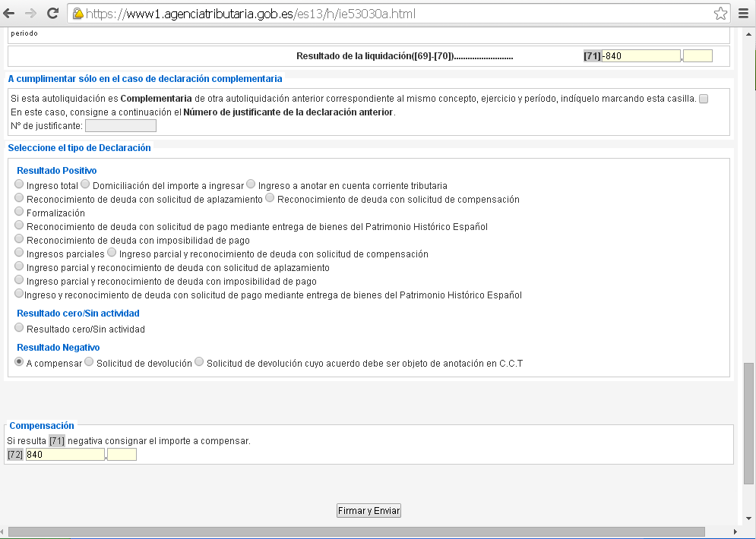This screenshot has height=539, width=756.
Task: Select Ingreso parcial con imposibilidad de pago
Action: [x=19, y=279]
